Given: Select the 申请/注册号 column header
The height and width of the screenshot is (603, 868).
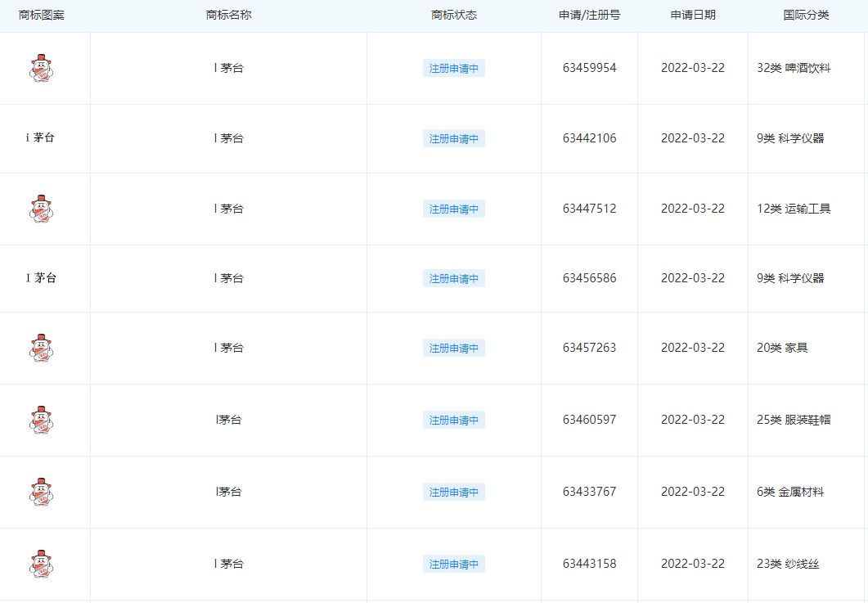Looking at the screenshot, I should 590,15.
